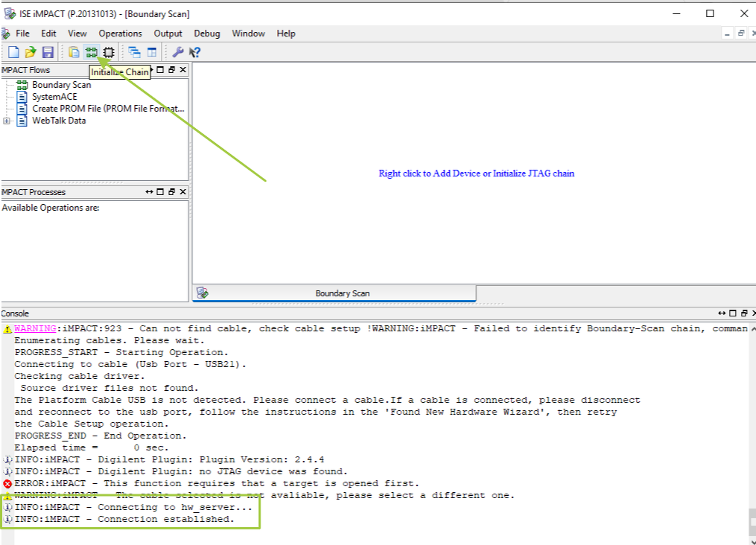Click the 'no JTAG device was found' info line
Viewport: 756px width, 545px height.
[x=181, y=471]
